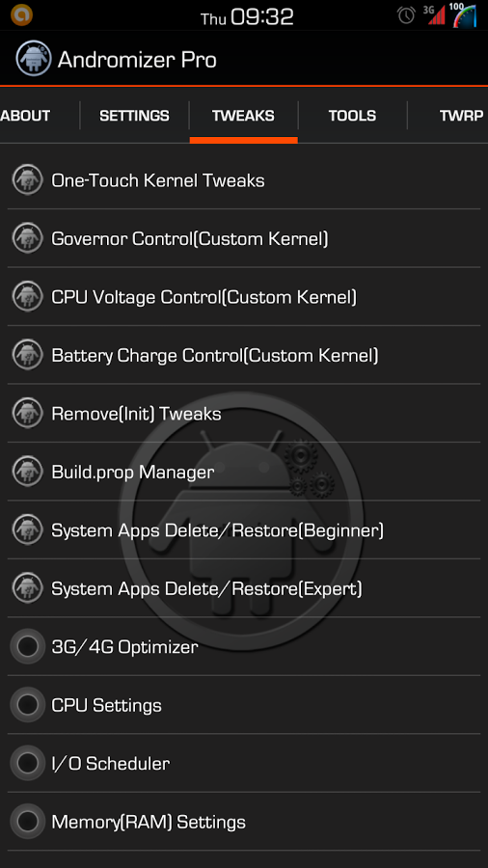The image size is (488, 868).
Task: Toggle the Memory(RAM) Settings radio circle
Action: pyautogui.click(x=28, y=822)
